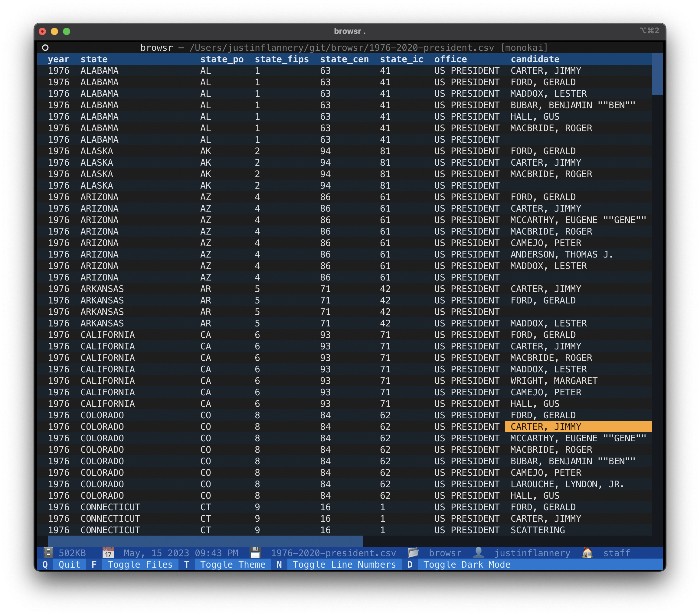Click the office column header
The height and width of the screenshot is (616, 700).
pyautogui.click(x=450, y=59)
